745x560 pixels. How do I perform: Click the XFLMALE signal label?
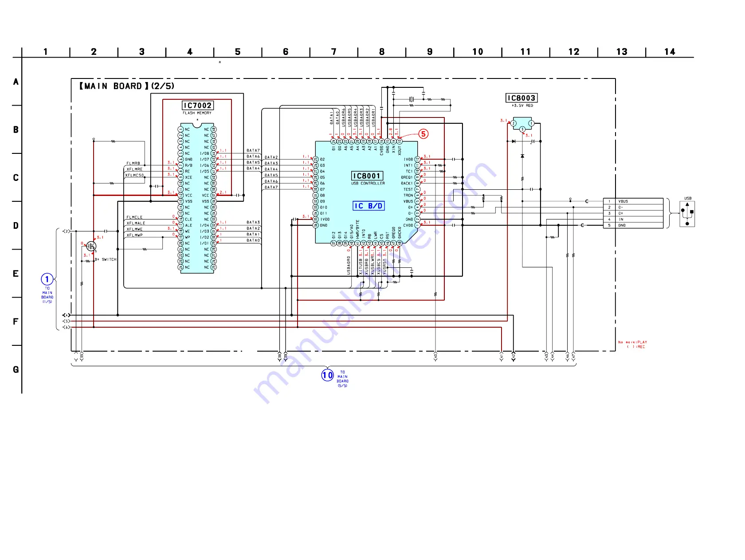[x=136, y=223]
